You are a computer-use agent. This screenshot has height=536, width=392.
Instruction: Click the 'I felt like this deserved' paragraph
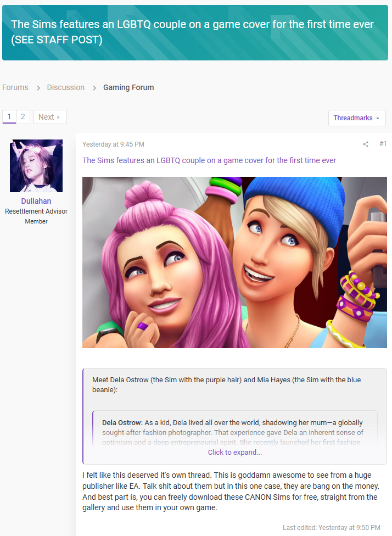pyautogui.click(x=231, y=491)
